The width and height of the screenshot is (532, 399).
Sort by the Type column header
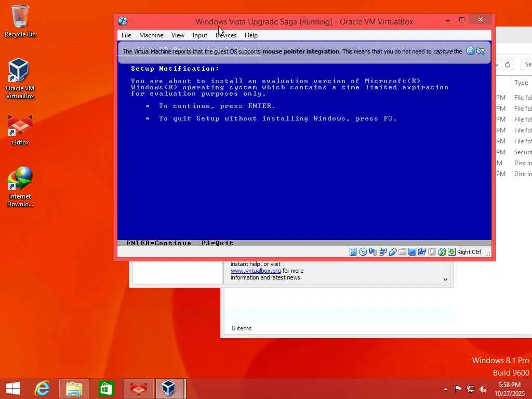521,83
